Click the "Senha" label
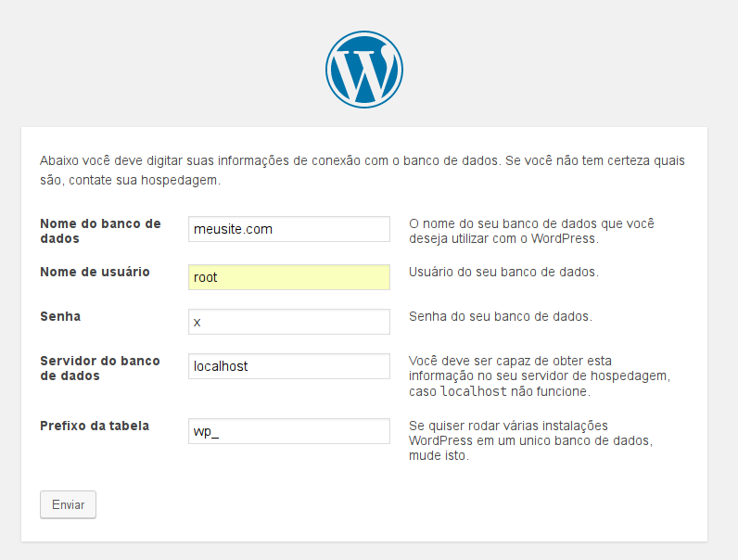Screen dimensions: 738x560 pos(60,316)
